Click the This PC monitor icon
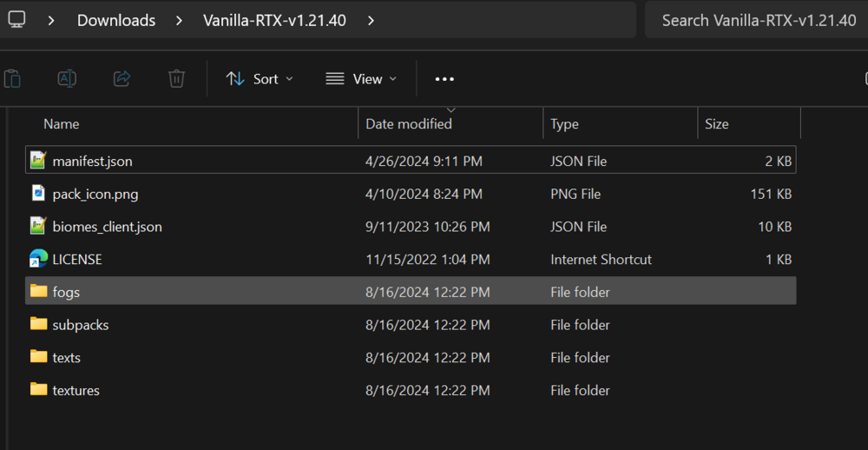Image resolution: width=868 pixels, height=450 pixels. 16,21
